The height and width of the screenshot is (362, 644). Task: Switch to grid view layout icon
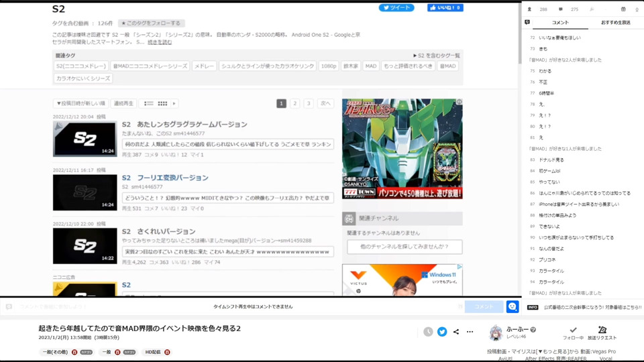click(x=162, y=103)
